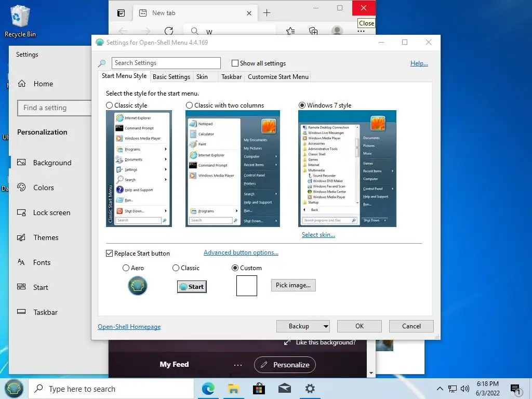The height and width of the screenshot is (399, 532).
Task: Click the Help link
Action: click(419, 63)
